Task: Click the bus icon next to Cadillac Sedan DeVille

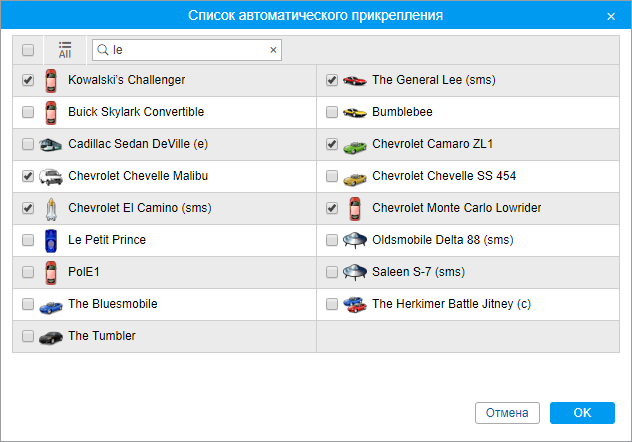Action: 50,144
